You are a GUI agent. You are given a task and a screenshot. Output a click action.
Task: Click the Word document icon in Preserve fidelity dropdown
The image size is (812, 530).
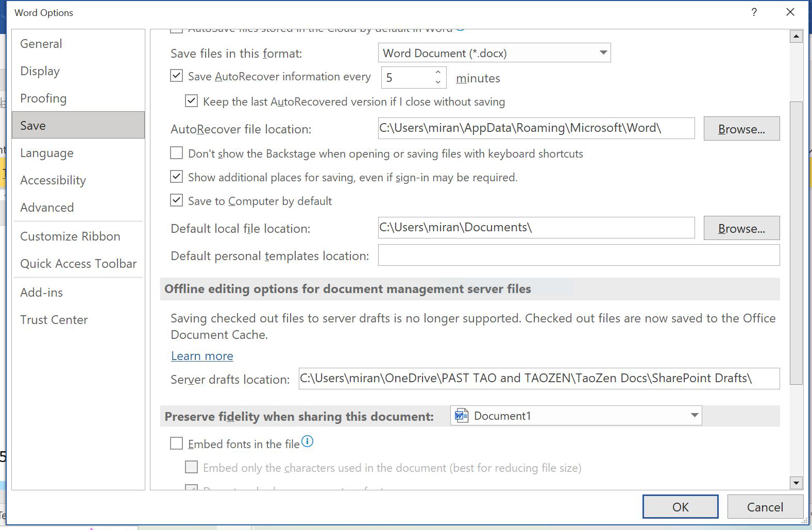(x=461, y=416)
